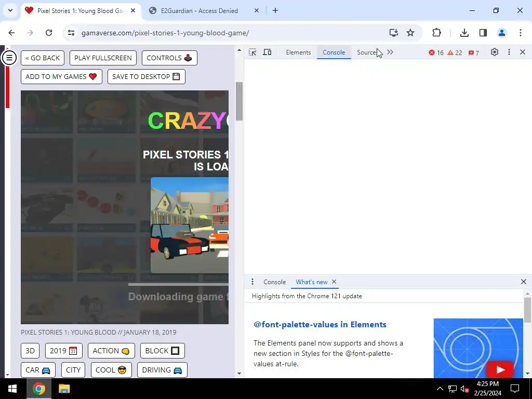
Task: Click the page vertical scrollbar thumb
Action: click(239, 101)
